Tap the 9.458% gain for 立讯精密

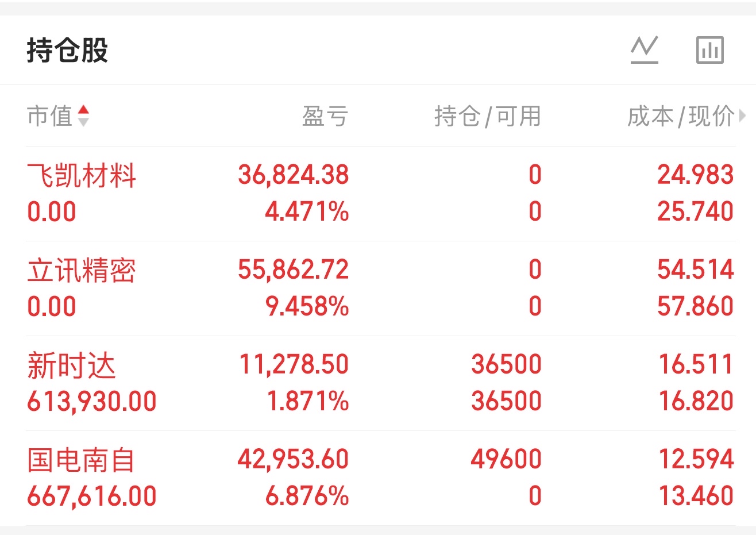[307, 306]
